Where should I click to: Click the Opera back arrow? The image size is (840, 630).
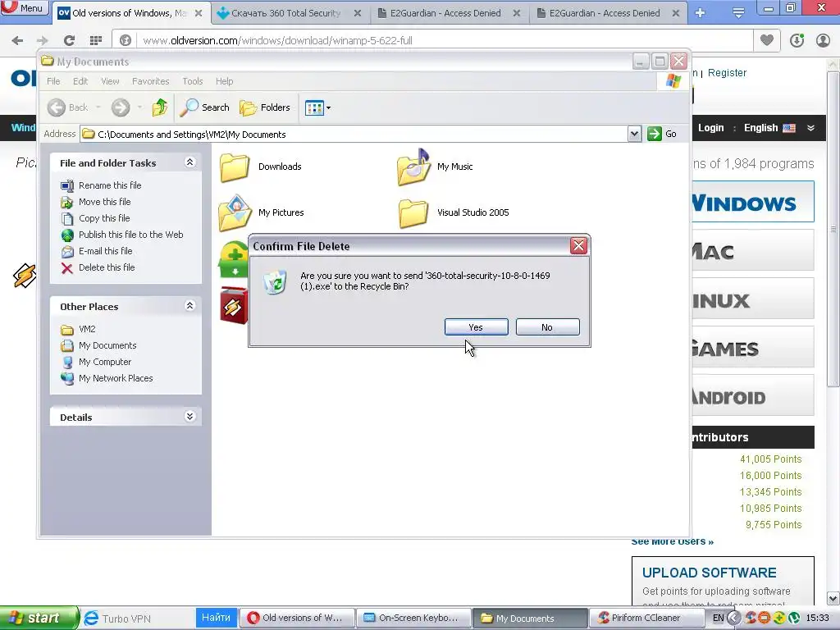point(18,40)
